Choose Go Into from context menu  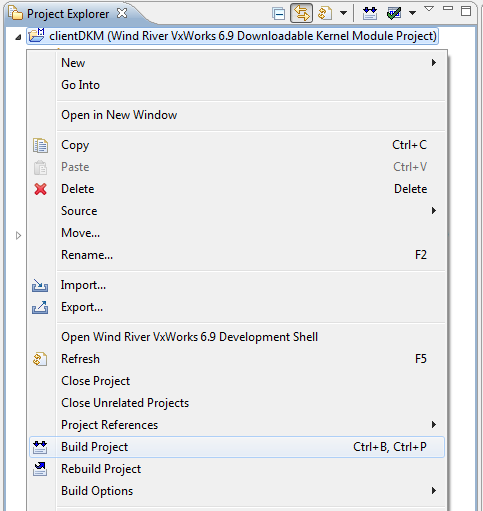click(237, 85)
